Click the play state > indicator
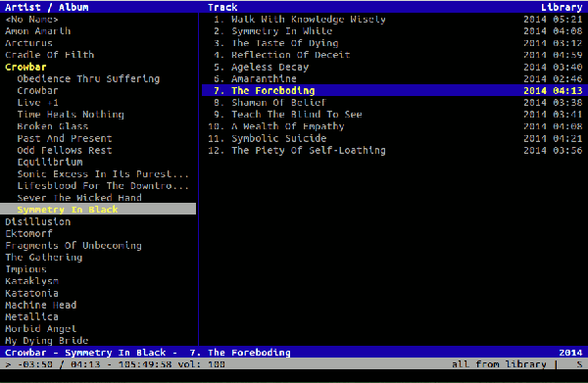The width and height of the screenshot is (588, 383). coord(8,364)
